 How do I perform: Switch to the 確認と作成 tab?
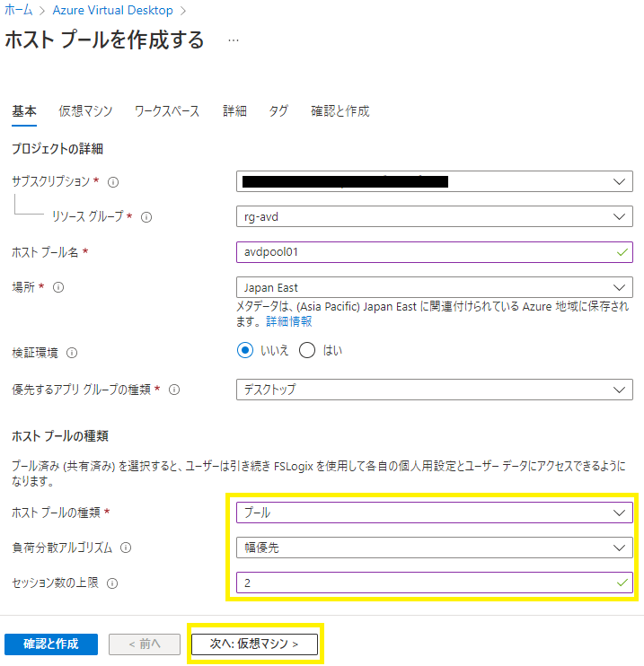click(x=340, y=111)
